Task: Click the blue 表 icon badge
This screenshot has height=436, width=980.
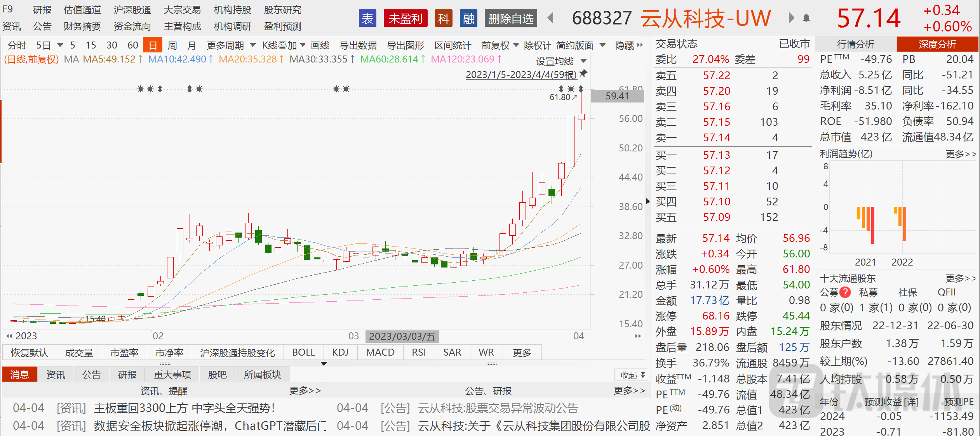Action: [367, 18]
